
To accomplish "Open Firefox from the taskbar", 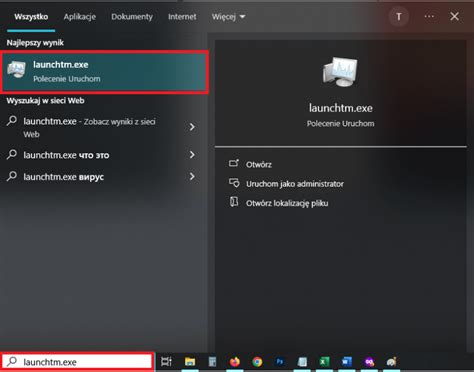I will [x=235, y=362].
